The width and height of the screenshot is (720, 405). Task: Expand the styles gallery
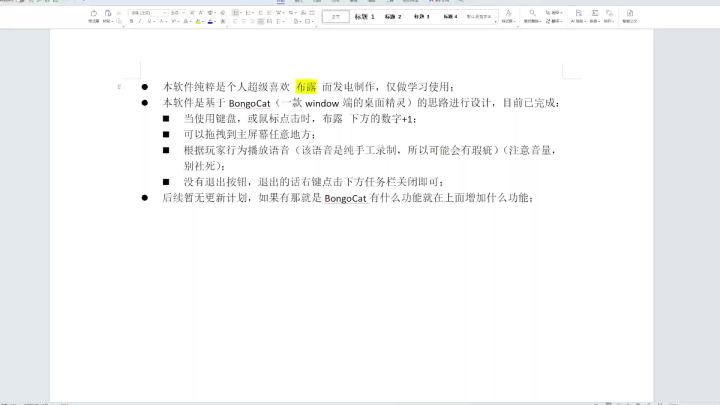pyautogui.click(x=495, y=22)
